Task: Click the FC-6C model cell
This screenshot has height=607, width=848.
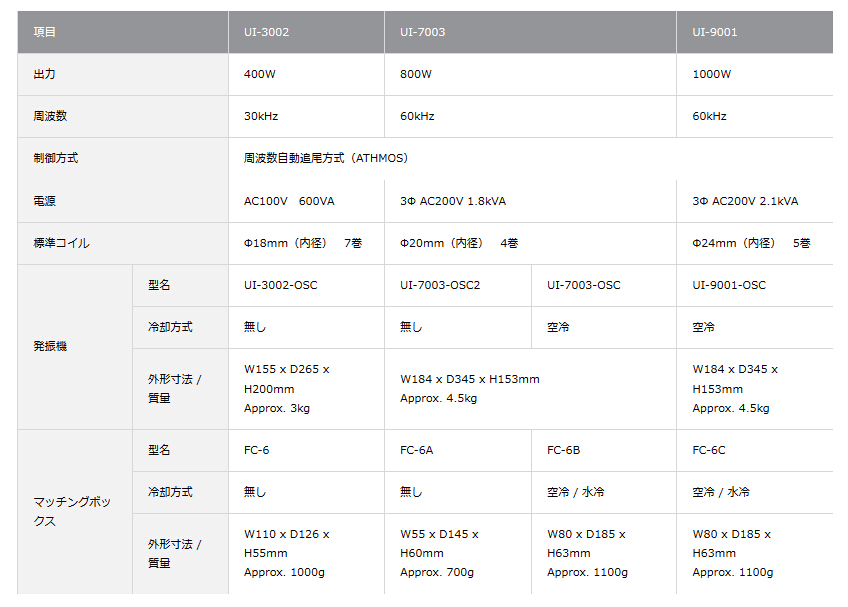Action: (709, 450)
